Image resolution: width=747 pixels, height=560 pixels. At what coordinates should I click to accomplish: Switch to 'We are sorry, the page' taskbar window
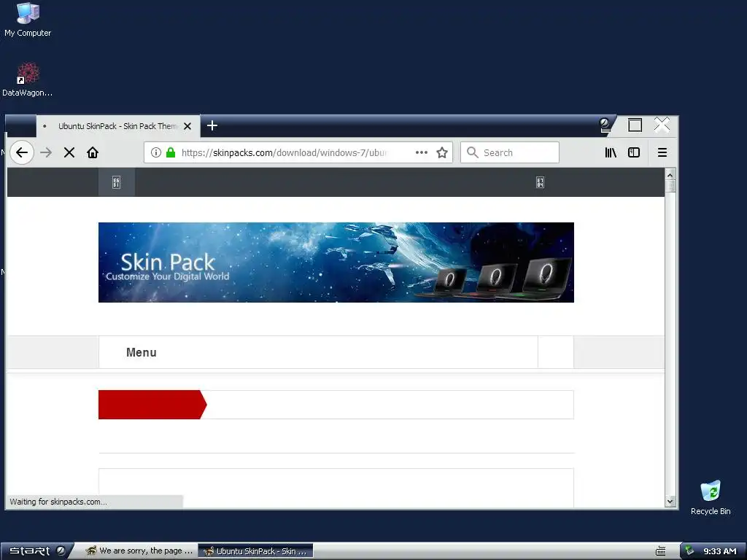(139, 551)
